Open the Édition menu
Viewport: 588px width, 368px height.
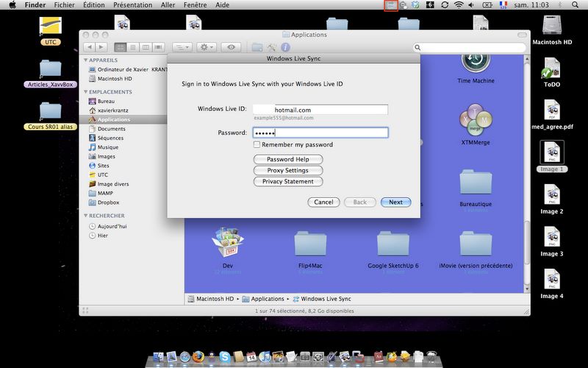(x=94, y=5)
